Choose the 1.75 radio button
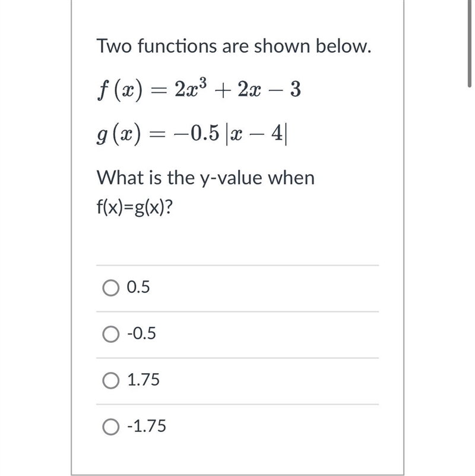The height and width of the screenshot is (476, 475). click(110, 381)
